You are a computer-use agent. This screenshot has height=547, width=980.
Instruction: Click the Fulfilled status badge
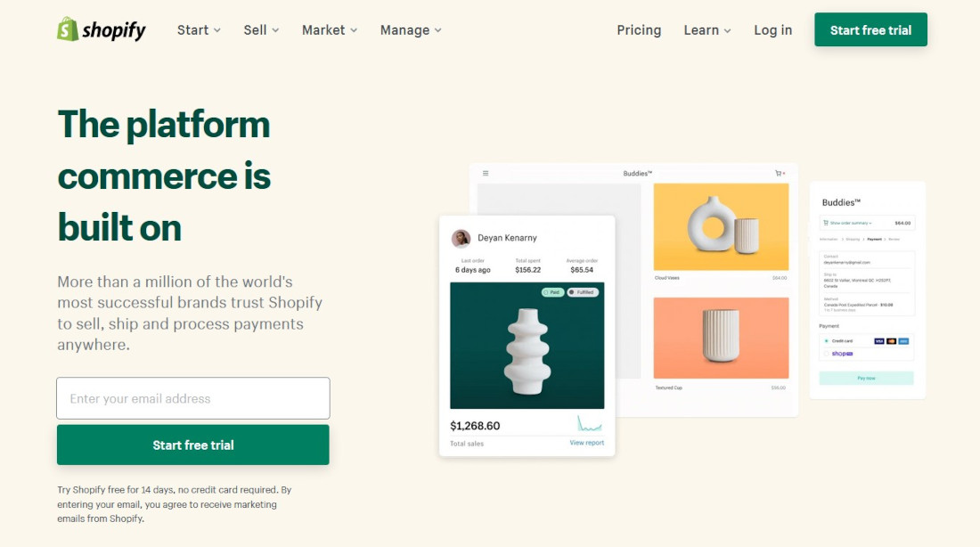tap(583, 292)
